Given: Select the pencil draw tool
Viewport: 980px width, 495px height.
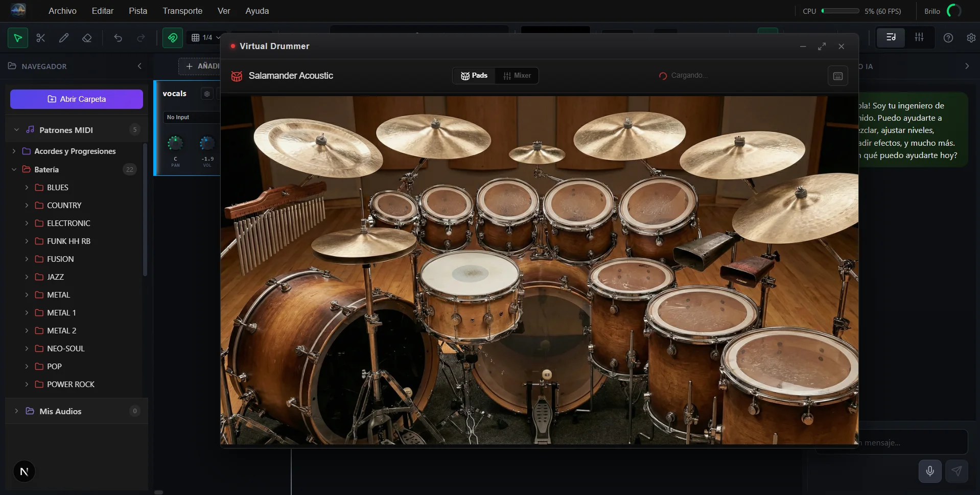Looking at the screenshot, I should (x=64, y=38).
